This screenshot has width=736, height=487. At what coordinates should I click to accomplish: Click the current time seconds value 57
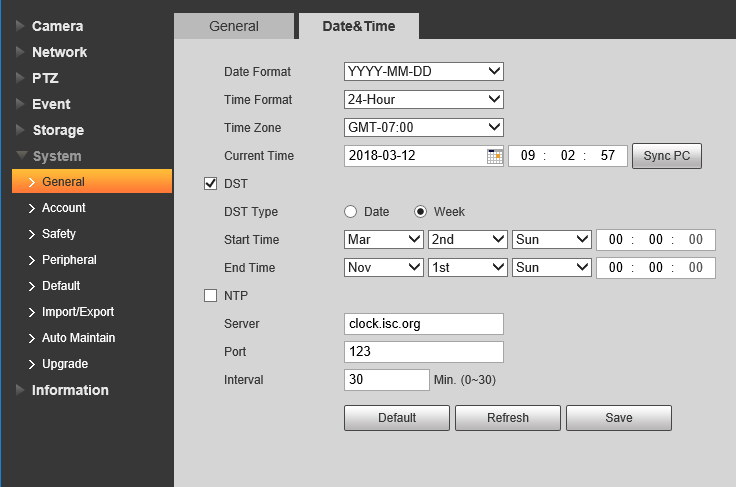point(607,156)
